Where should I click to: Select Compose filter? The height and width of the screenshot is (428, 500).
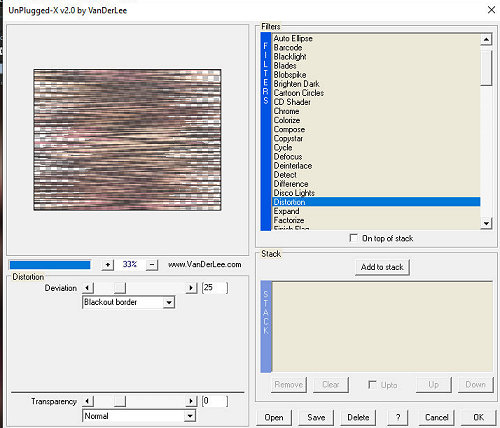(376, 129)
